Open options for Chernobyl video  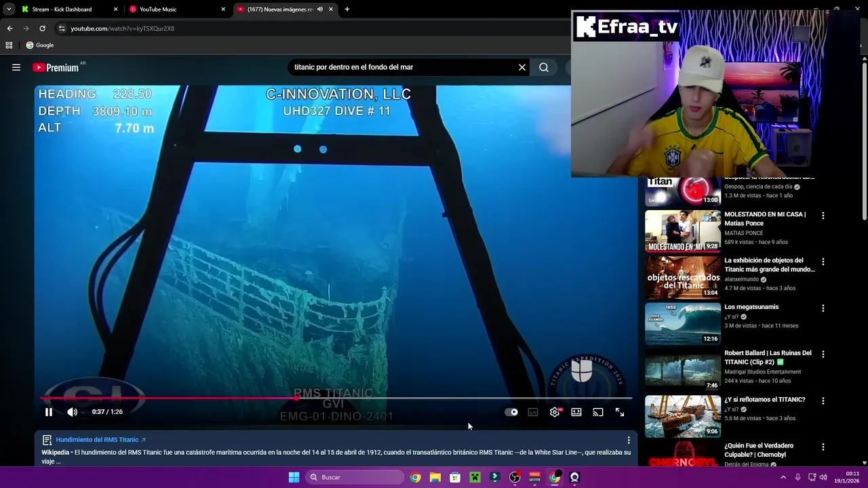[823, 447]
